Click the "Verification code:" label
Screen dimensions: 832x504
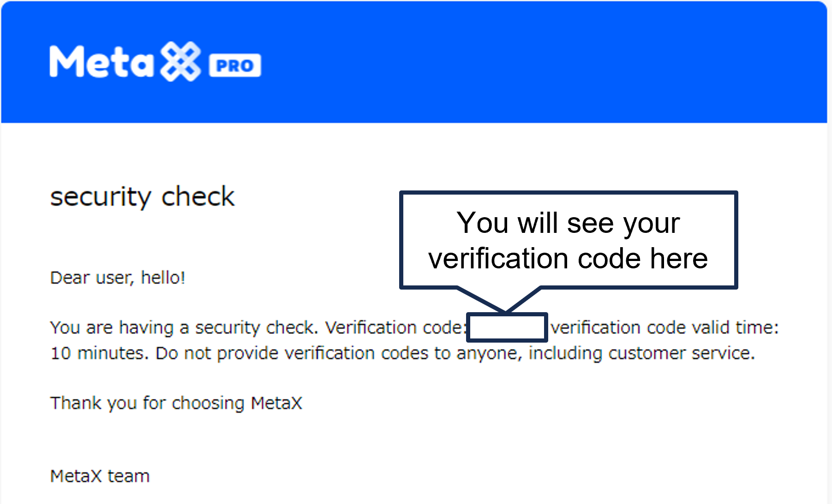(x=394, y=328)
